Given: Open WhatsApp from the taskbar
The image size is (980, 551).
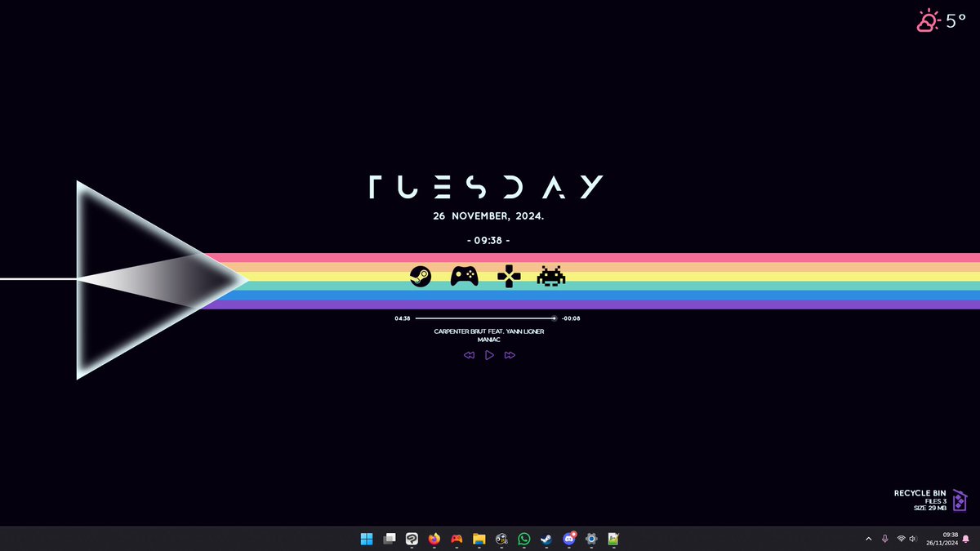Looking at the screenshot, I should coord(523,539).
